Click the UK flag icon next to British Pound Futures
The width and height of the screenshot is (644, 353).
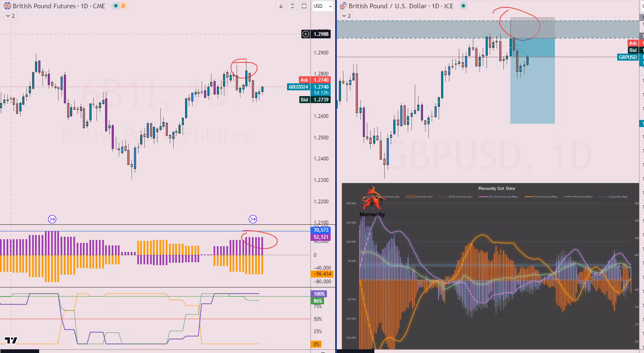(7, 6)
